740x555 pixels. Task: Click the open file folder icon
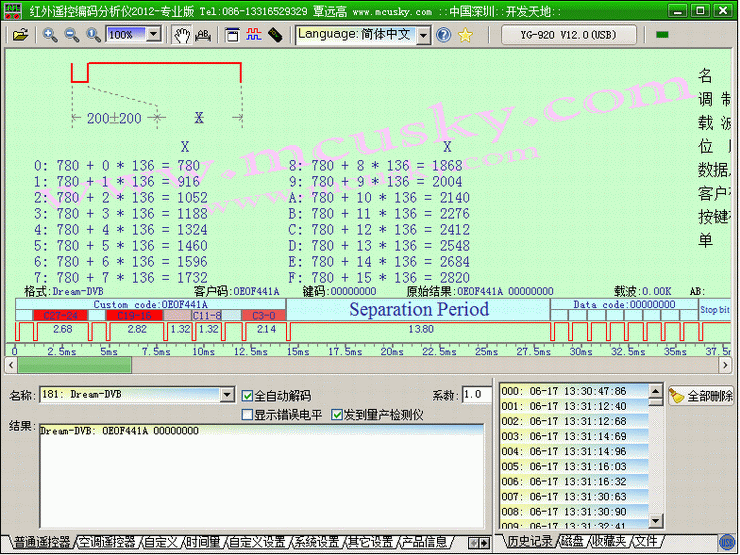tap(20, 34)
